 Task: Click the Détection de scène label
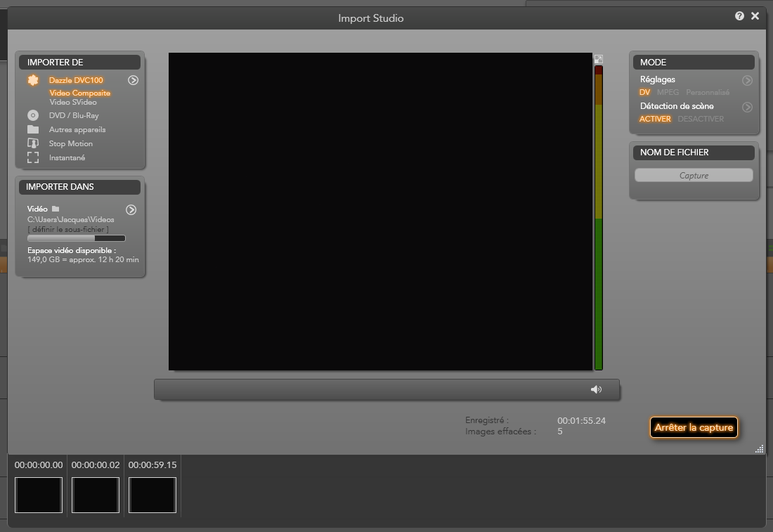[x=677, y=106]
